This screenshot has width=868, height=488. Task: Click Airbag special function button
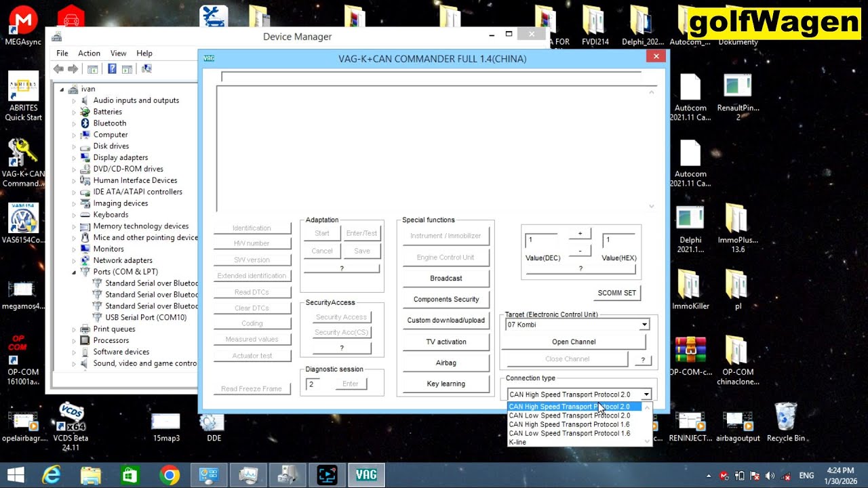(x=446, y=363)
